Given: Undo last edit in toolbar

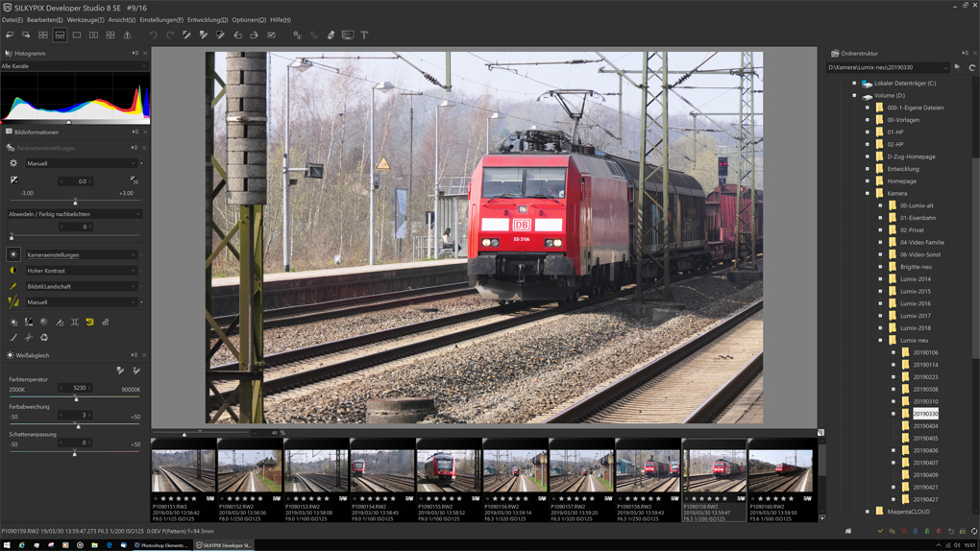Looking at the screenshot, I should tap(153, 35).
